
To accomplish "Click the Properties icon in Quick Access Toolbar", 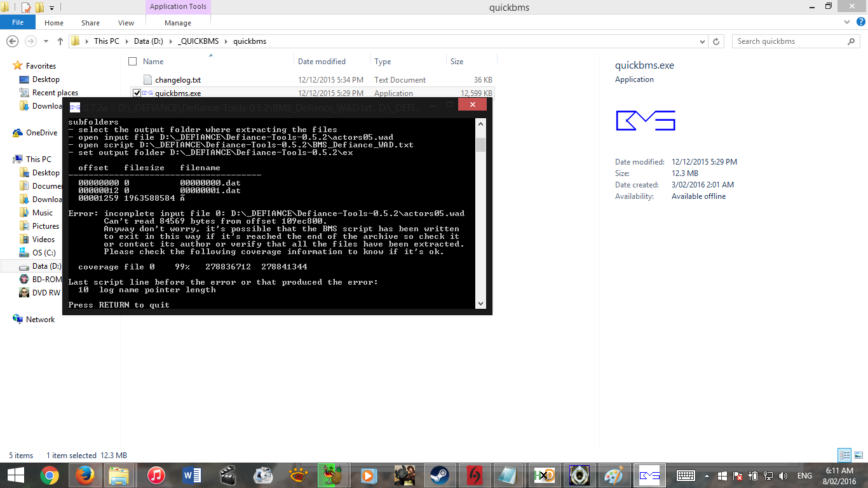I will 25,8.
